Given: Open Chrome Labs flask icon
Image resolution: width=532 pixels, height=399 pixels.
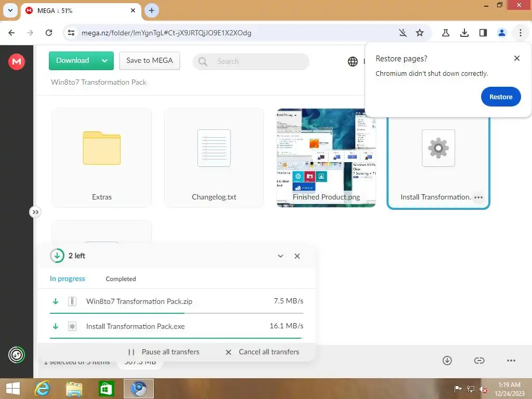Looking at the screenshot, I should pos(445,33).
